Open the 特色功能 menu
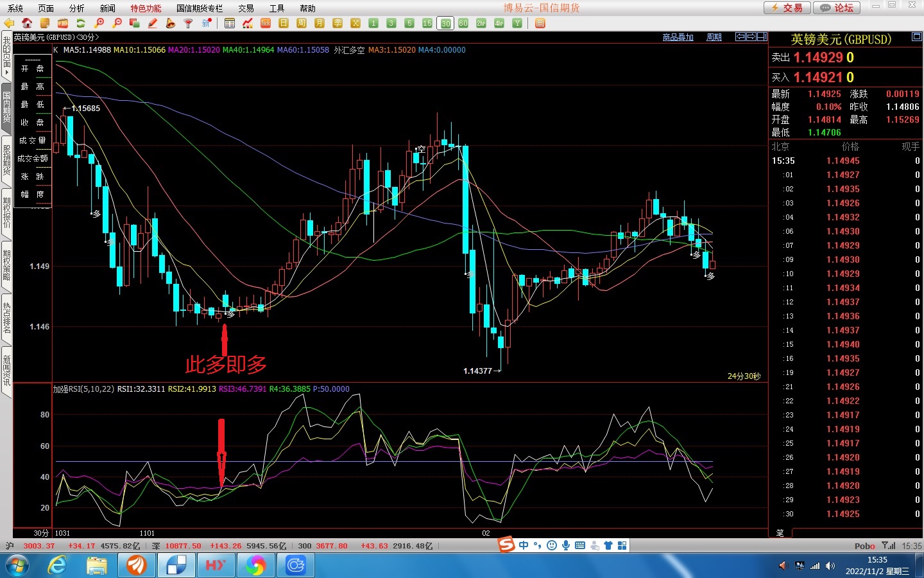Image resolution: width=924 pixels, height=578 pixels. click(146, 8)
